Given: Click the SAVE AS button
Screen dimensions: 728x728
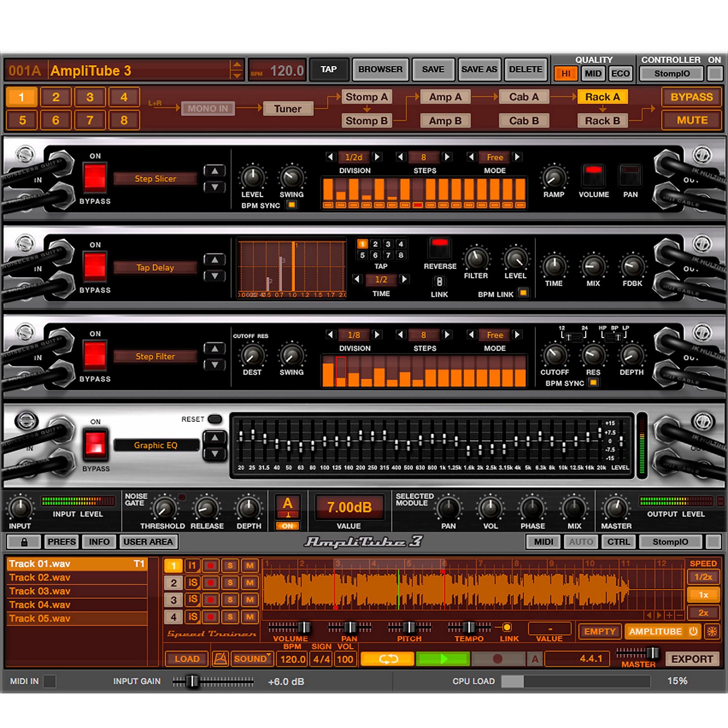Looking at the screenshot, I should pos(479,69).
